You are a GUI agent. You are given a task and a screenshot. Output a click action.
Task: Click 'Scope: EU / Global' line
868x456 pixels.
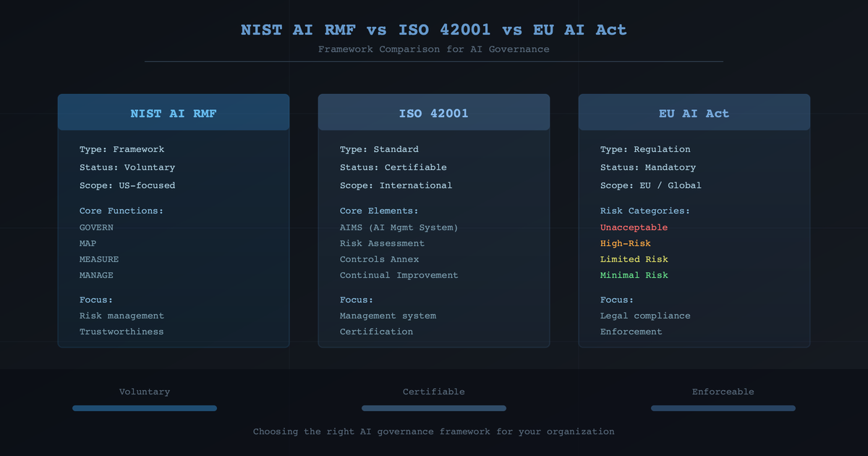(x=651, y=185)
